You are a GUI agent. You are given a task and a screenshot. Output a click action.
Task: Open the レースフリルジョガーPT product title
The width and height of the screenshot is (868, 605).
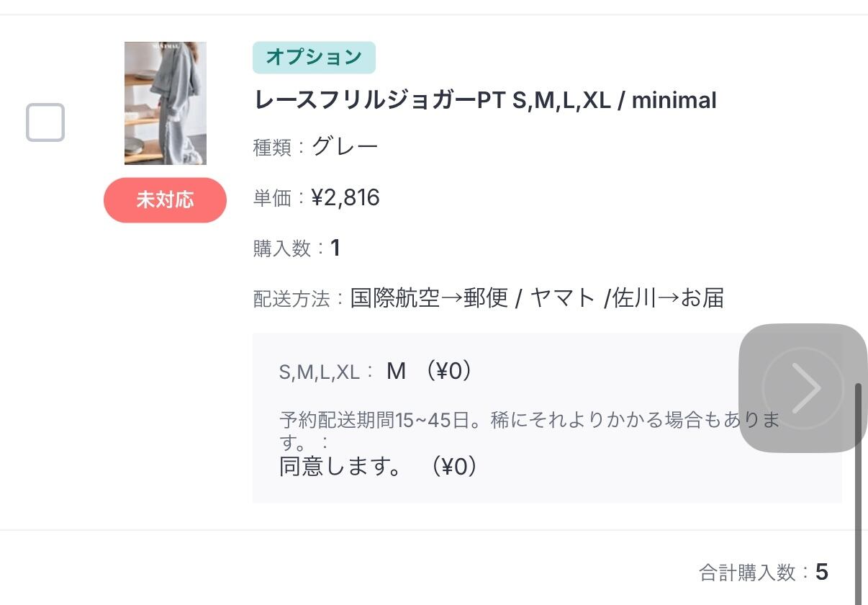485,100
